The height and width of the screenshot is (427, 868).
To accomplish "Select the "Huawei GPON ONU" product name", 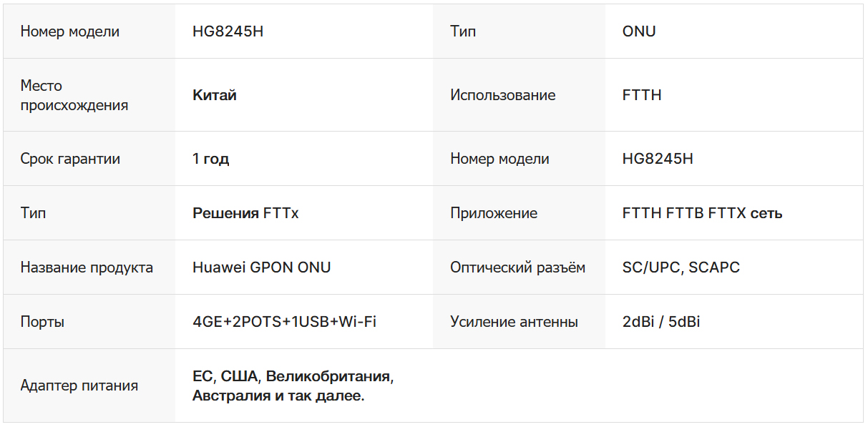I will tap(262, 268).
